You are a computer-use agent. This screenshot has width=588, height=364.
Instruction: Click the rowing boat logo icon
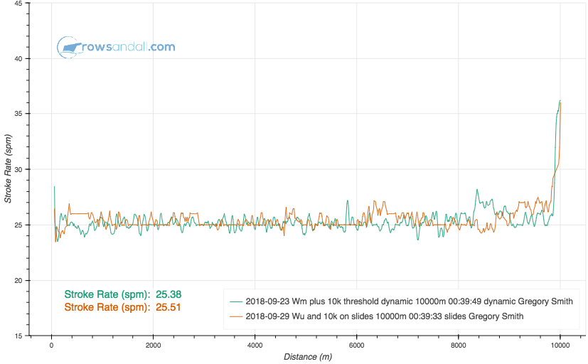[x=69, y=48]
